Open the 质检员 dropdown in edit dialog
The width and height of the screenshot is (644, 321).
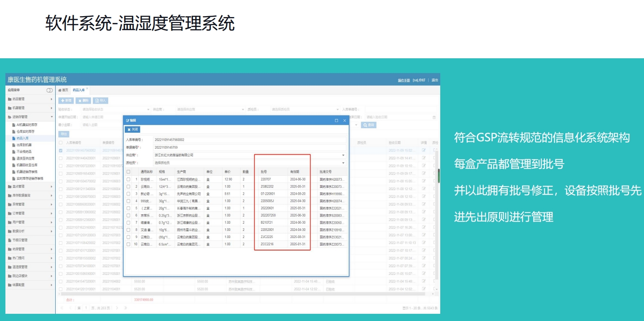(x=344, y=163)
